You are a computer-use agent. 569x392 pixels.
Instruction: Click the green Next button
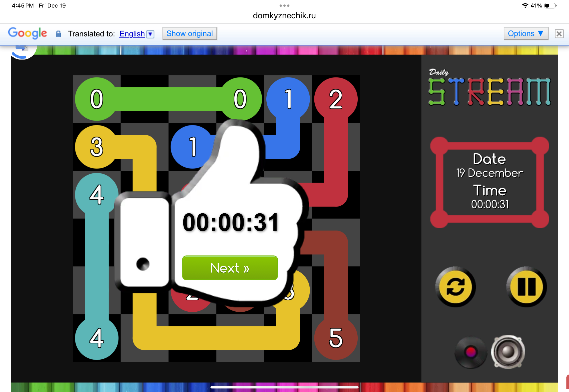click(x=230, y=268)
